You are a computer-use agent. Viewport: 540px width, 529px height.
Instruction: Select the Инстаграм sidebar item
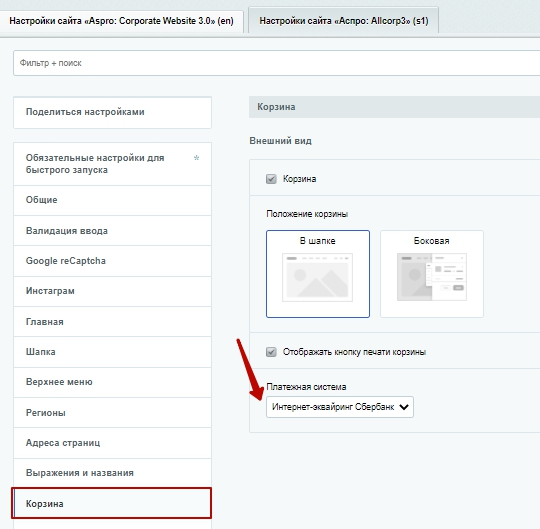coord(112,291)
